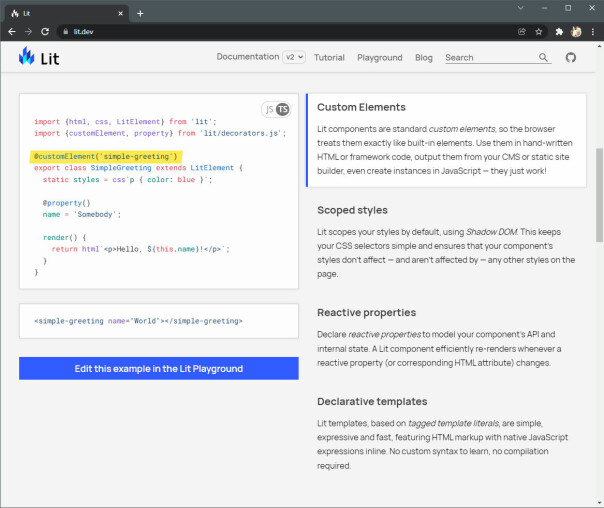This screenshot has height=508, width=604.
Task: Click the share page icon
Action: (x=522, y=32)
